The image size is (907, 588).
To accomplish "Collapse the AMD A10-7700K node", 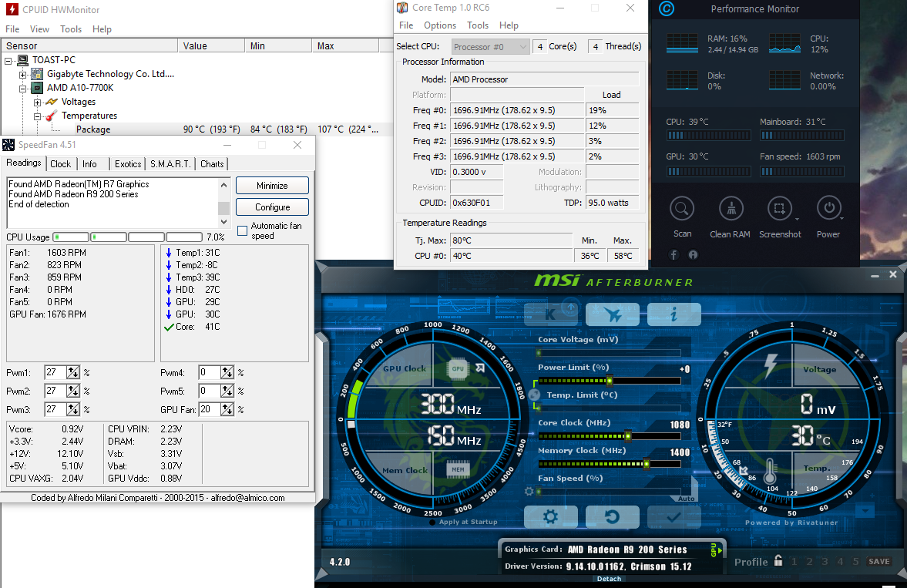I will pyautogui.click(x=22, y=88).
